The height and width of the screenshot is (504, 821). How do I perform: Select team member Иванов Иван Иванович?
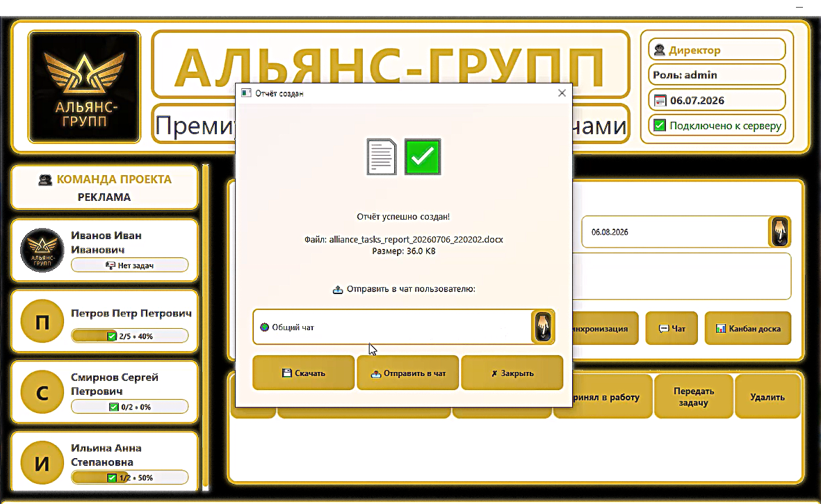(x=105, y=250)
